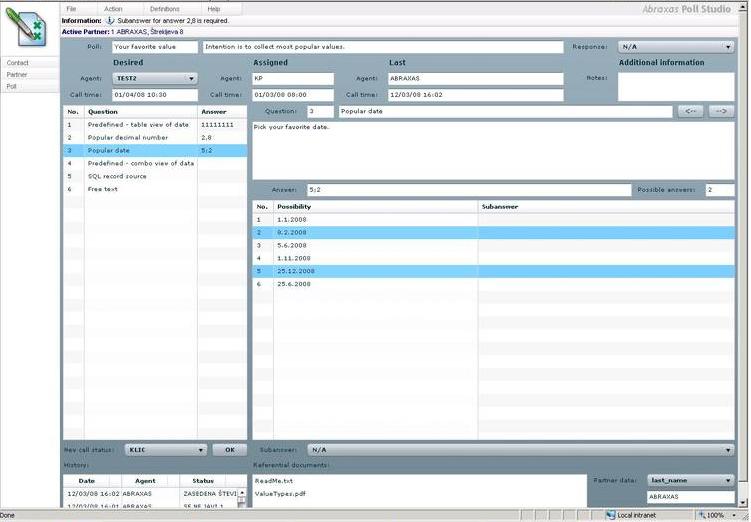Open the Desired Agent TEST2 dropdown
The height and width of the screenshot is (522, 751).
click(155, 78)
